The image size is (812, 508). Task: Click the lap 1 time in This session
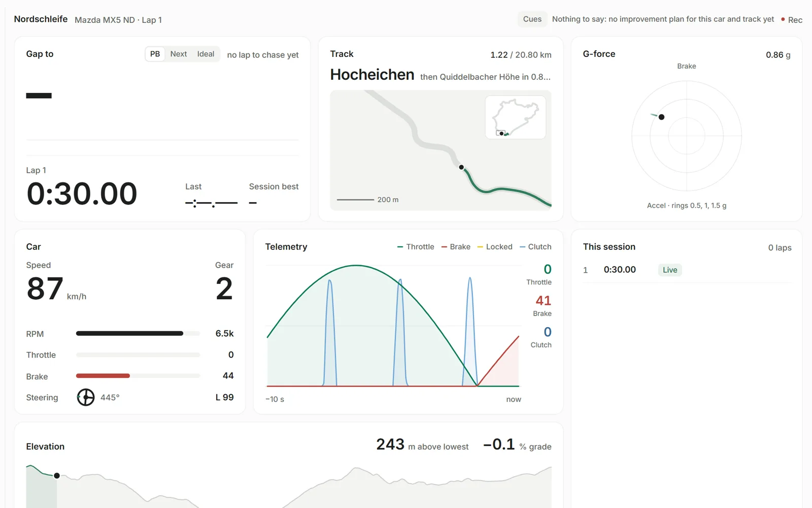(x=620, y=270)
